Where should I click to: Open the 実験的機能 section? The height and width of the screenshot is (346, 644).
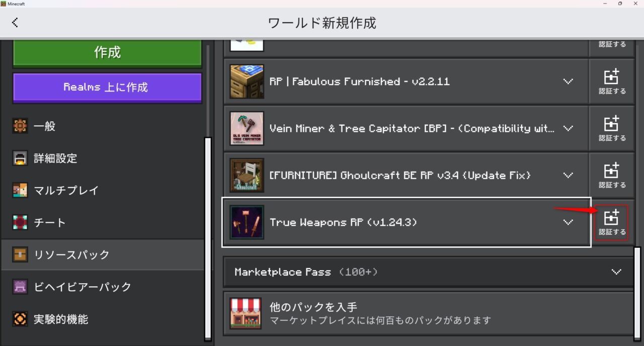tap(20, 319)
